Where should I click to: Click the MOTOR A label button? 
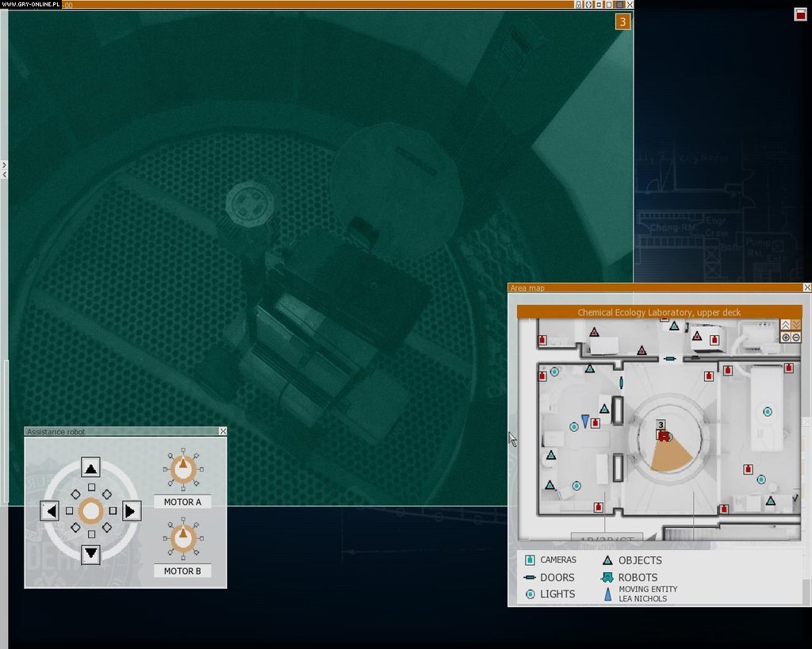[x=182, y=502]
